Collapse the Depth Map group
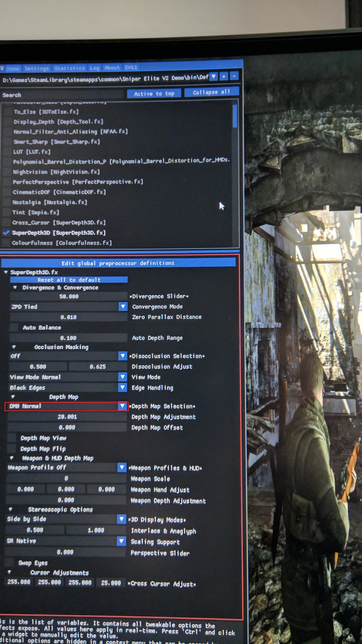Image resolution: width=362 pixels, height=644 pixels. pos(13,397)
